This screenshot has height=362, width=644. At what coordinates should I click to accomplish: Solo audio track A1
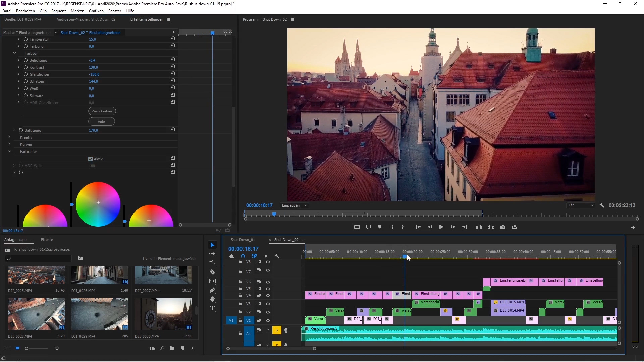(x=277, y=330)
